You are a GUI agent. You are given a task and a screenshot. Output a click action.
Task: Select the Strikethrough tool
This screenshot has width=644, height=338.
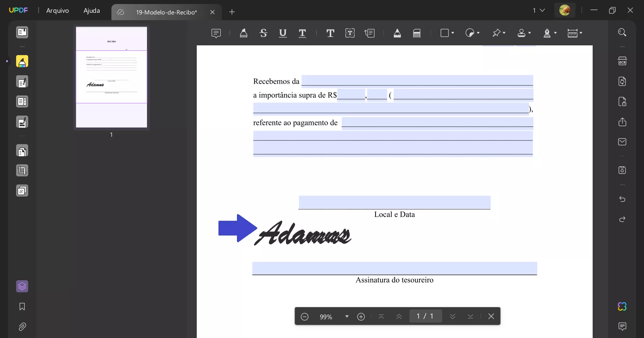point(263,33)
